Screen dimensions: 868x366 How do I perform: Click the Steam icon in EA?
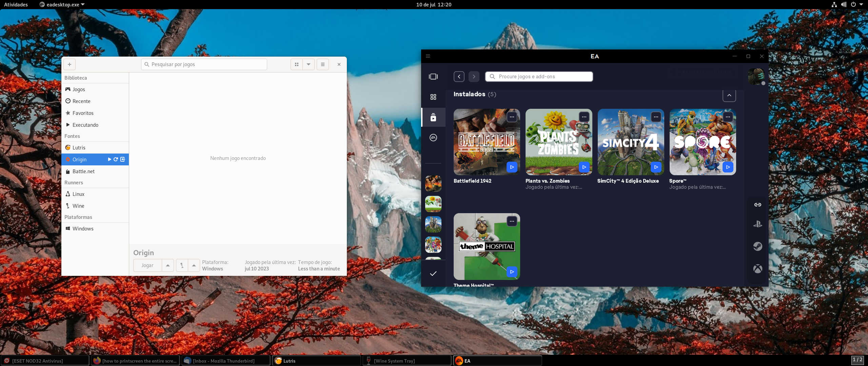[x=758, y=246]
